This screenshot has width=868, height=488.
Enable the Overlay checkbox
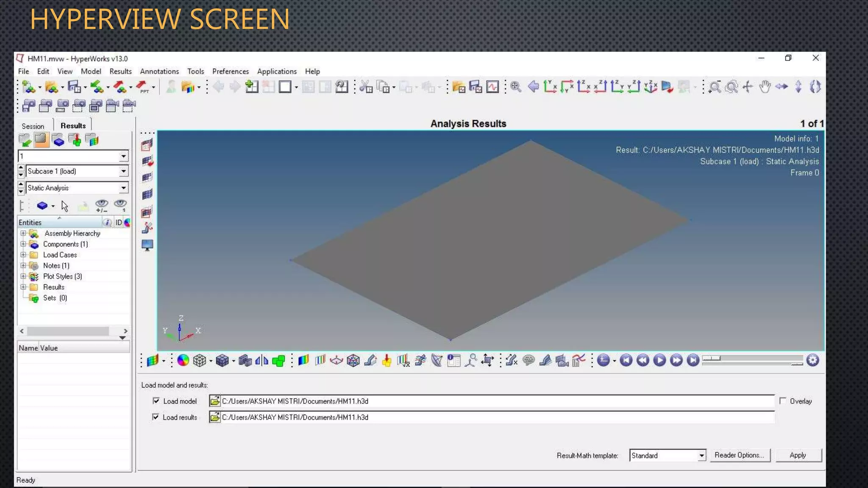pyautogui.click(x=783, y=401)
